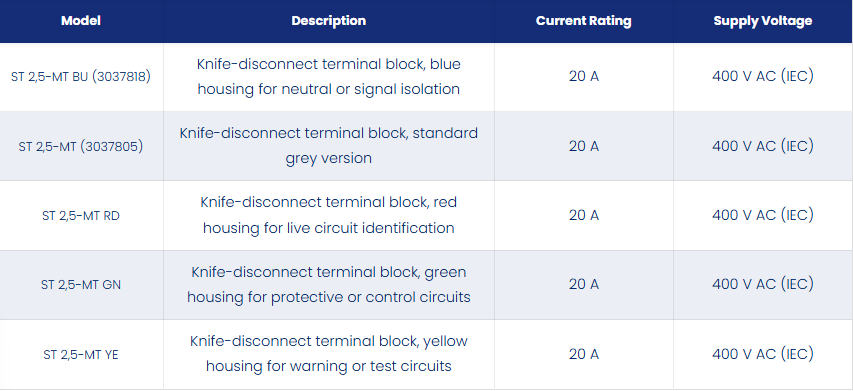
Task: Click the green housing protective circuits description
Action: pos(329,285)
